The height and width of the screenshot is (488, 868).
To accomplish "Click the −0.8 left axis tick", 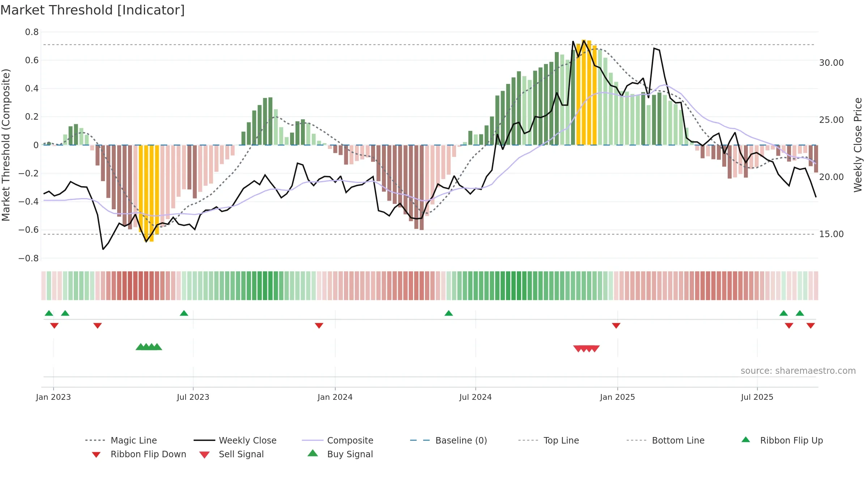I will tap(29, 258).
